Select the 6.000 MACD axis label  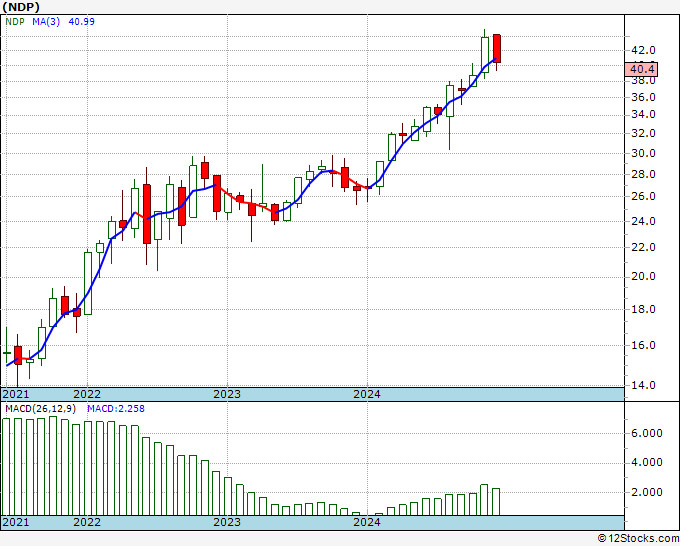tap(647, 433)
